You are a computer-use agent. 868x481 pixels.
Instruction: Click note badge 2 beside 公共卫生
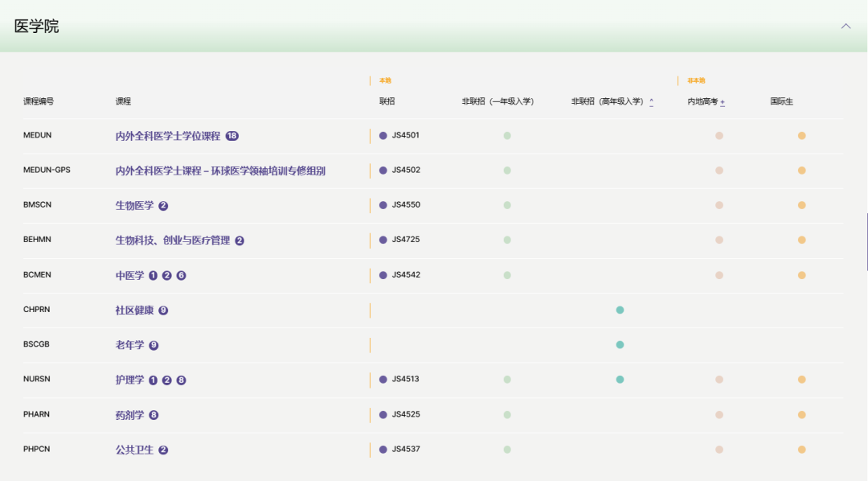pyautogui.click(x=163, y=450)
